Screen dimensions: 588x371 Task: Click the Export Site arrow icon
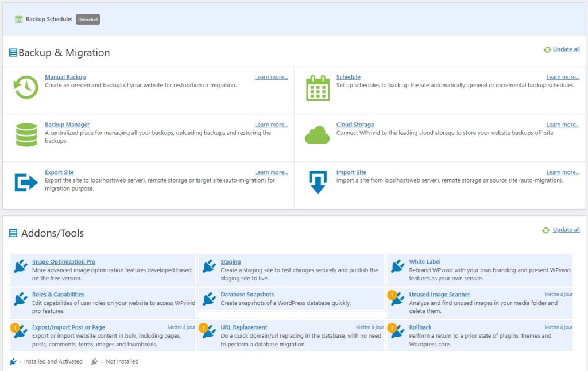coord(26,182)
